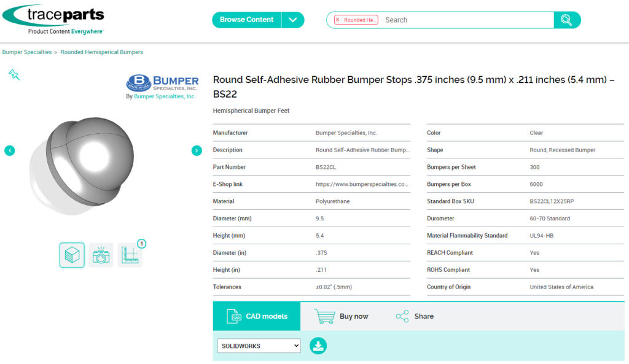Open the Bumper Specialties breadcrumb link

(x=27, y=52)
